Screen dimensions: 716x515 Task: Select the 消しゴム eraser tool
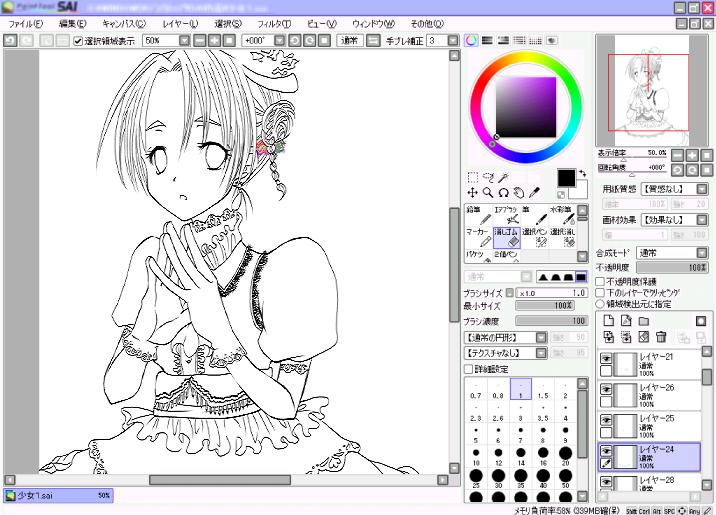(506, 237)
